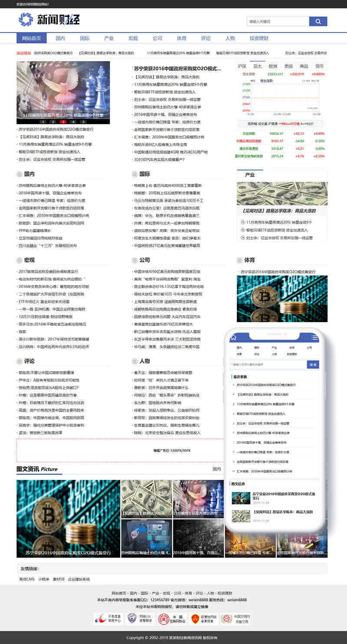Select carousel slide indicator number 3
Image resolution: width=347 pixels, height=644 pixels.
tap(63, 122)
